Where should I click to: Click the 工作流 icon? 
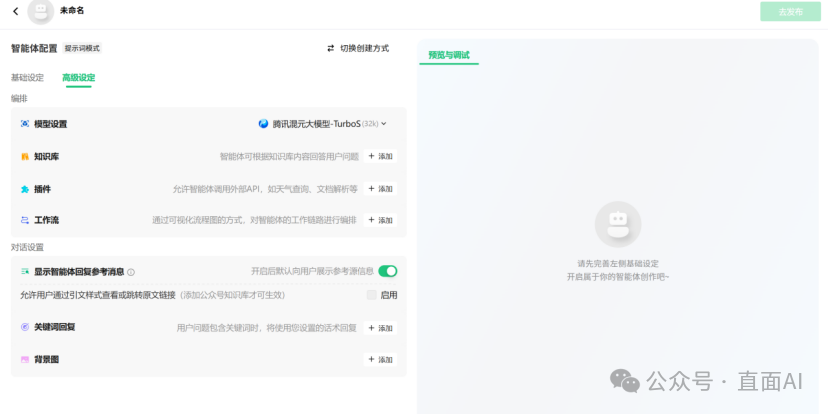point(25,220)
